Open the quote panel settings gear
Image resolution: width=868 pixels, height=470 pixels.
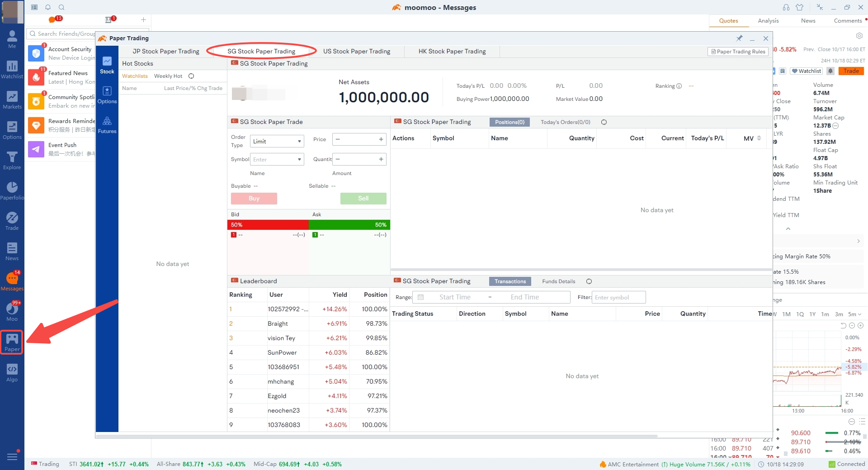[859, 36]
